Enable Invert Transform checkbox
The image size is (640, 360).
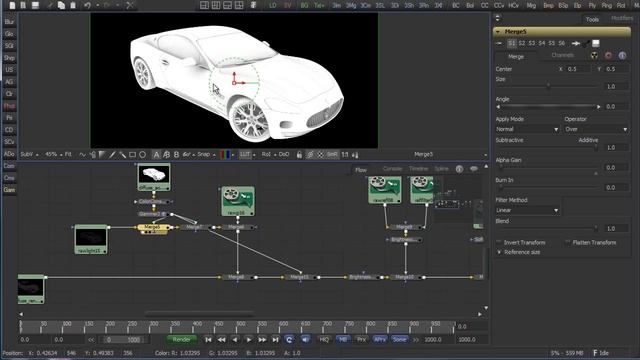click(499, 242)
